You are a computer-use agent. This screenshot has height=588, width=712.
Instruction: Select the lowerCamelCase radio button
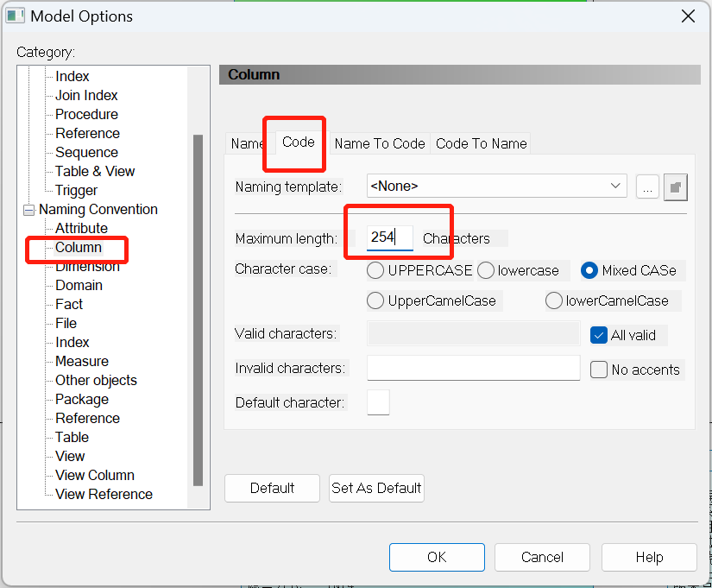point(554,300)
